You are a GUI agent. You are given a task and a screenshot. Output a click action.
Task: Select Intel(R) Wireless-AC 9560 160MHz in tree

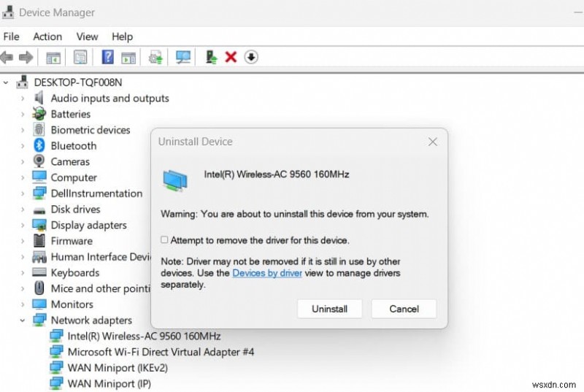[x=144, y=337]
